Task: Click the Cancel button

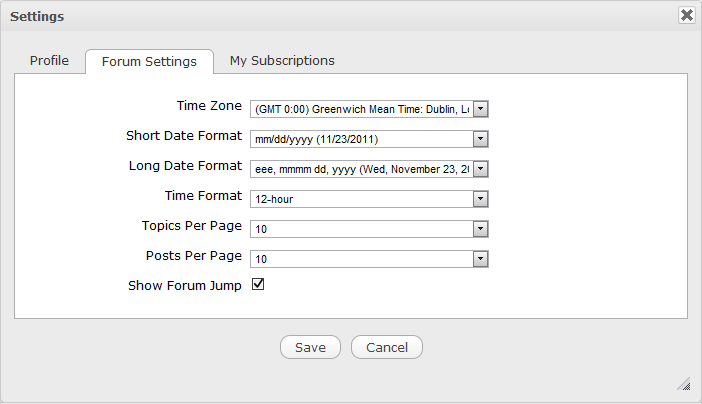Action: click(x=387, y=347)
